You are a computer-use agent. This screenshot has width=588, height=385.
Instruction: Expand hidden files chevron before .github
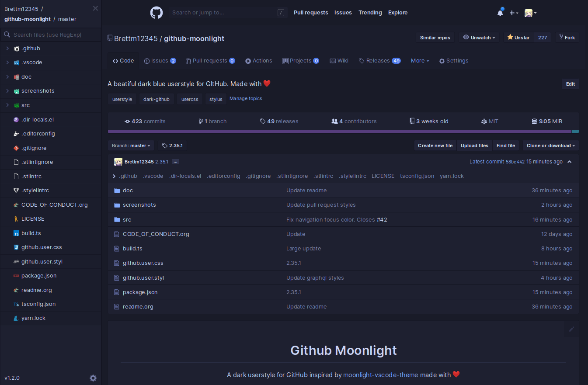(114, 176)
